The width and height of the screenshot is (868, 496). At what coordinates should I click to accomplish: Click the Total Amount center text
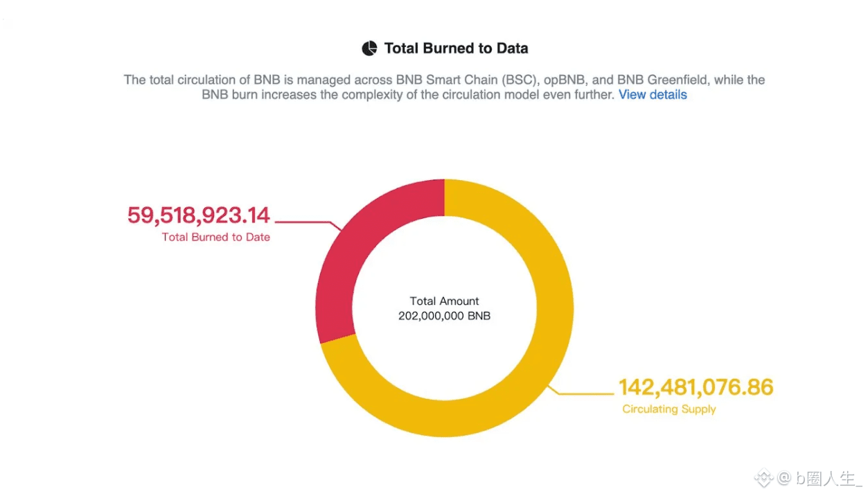click(445, 301)
